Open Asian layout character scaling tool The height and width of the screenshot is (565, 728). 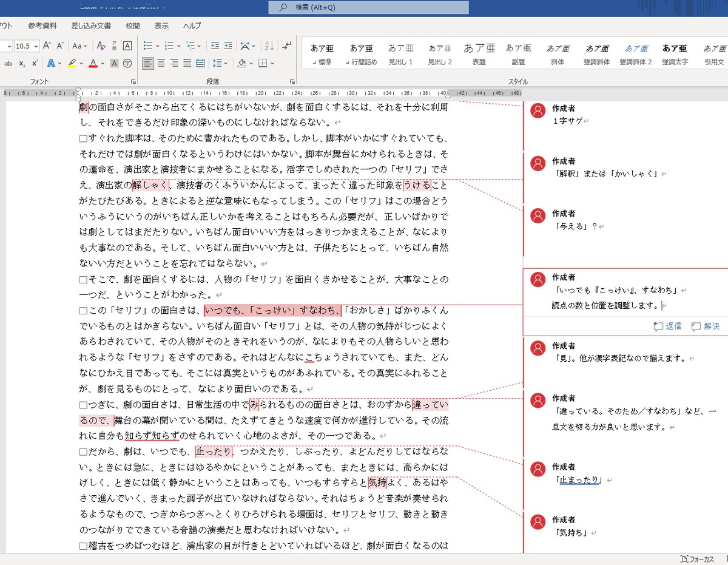point(244,46)
